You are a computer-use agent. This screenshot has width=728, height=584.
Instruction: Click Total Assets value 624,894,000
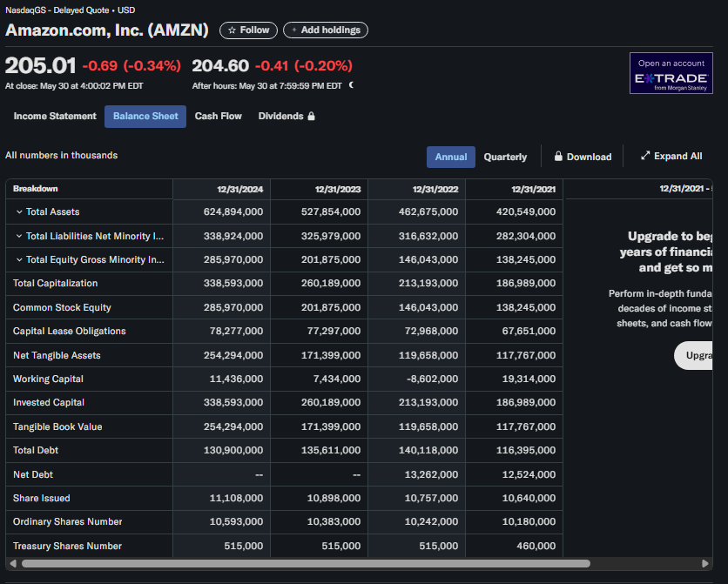click(233, 212)
